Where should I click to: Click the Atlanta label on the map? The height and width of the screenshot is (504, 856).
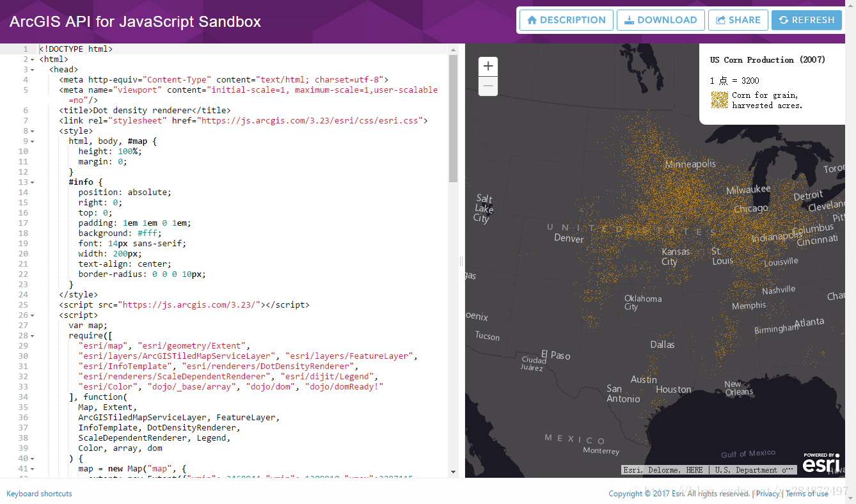[809, 323]
